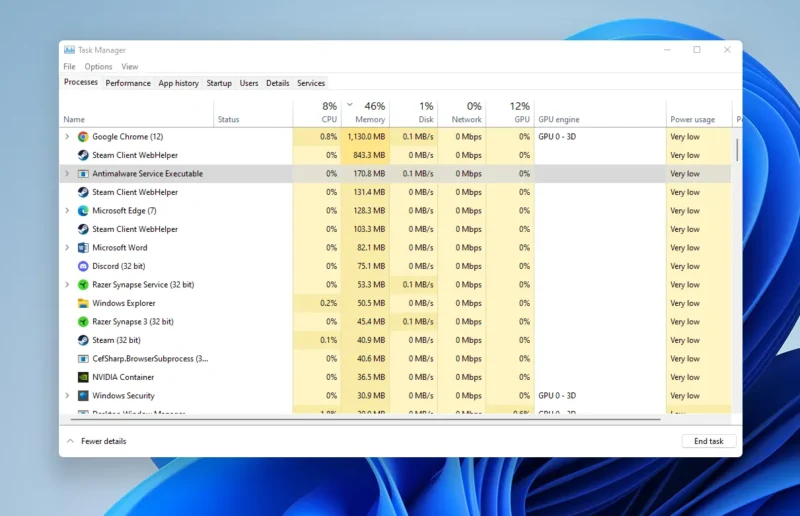Select the 0.8% CPU cell for Chrome
800x516 pixels.
coord(317,137)
